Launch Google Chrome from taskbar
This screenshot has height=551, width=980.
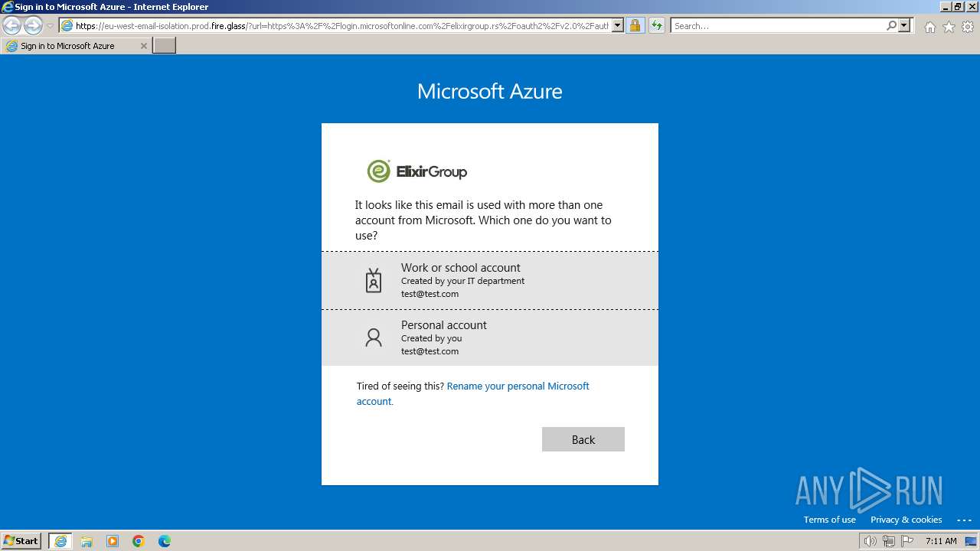[x=139, y=541]
